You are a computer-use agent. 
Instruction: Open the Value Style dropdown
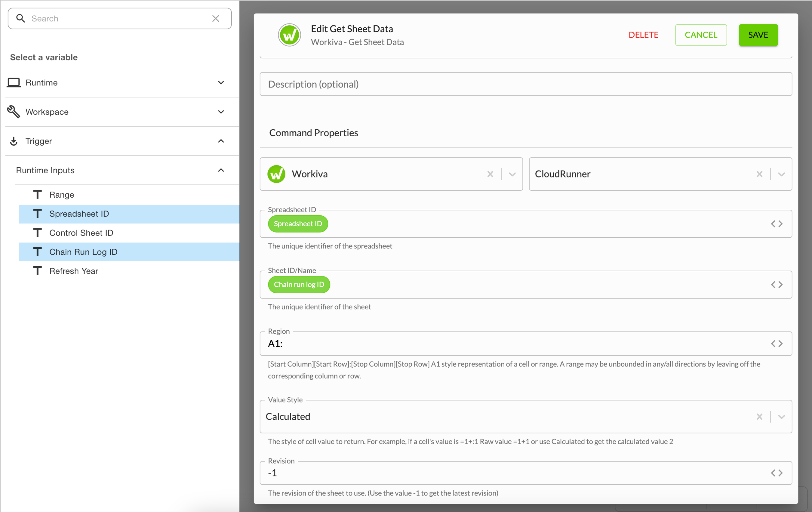781,417
